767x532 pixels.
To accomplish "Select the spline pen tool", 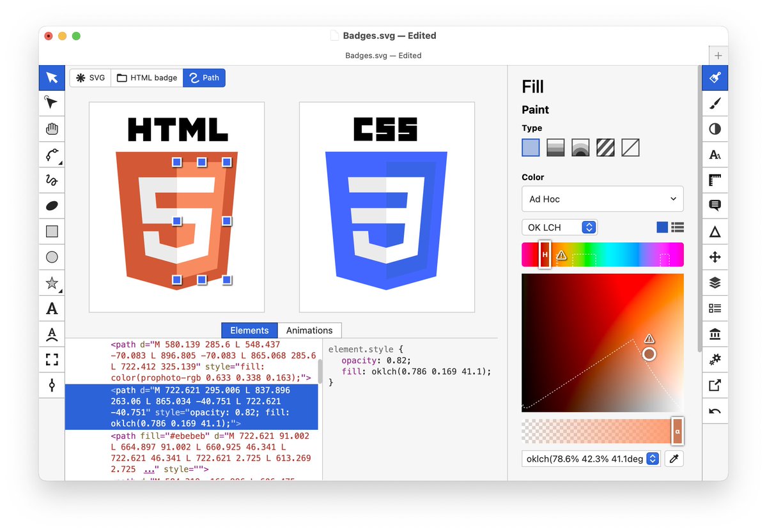I will point(52,155).
